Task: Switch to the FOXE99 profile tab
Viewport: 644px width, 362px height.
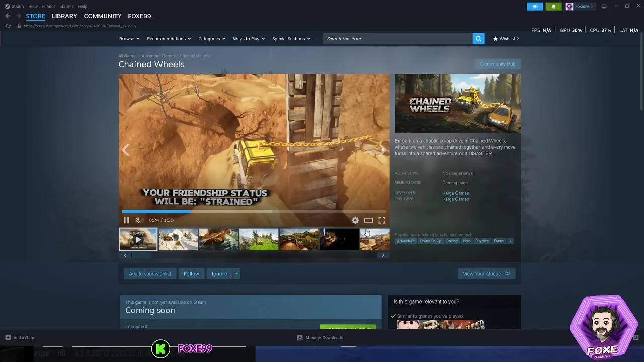Action: [139, 16]
